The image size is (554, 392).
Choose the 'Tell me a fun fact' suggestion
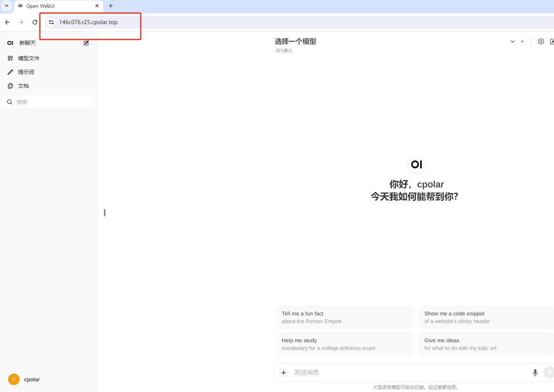click(345, 317)
